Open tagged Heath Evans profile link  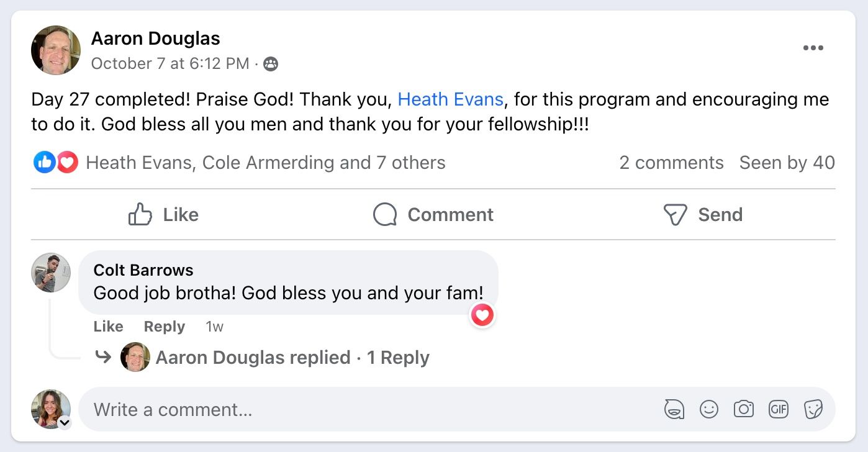tap(450, 99)
